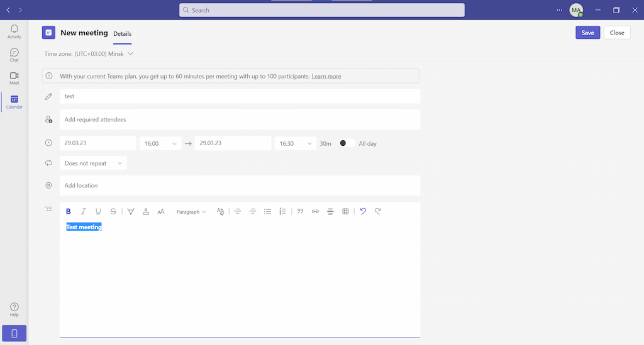Apply strikethrough to the selected text
The width and height of the screenshot is (644, 345).
[113, 212]
